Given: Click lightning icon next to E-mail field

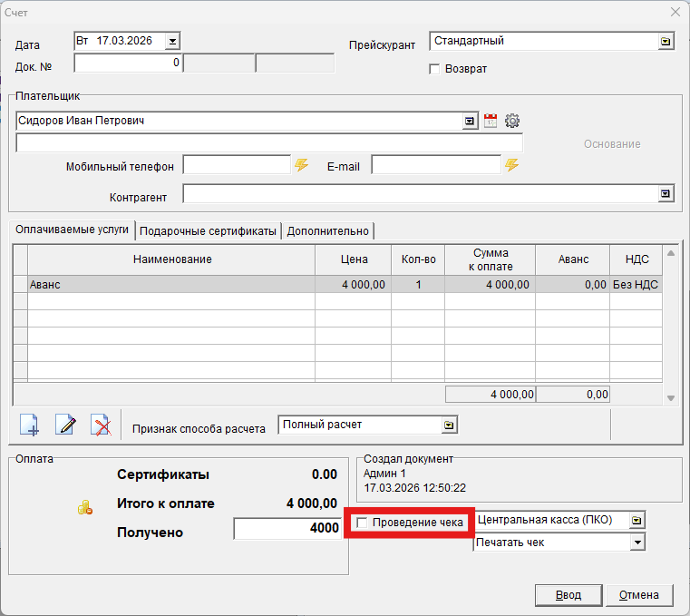Looking at the screenshot, I should coord(512,165).
